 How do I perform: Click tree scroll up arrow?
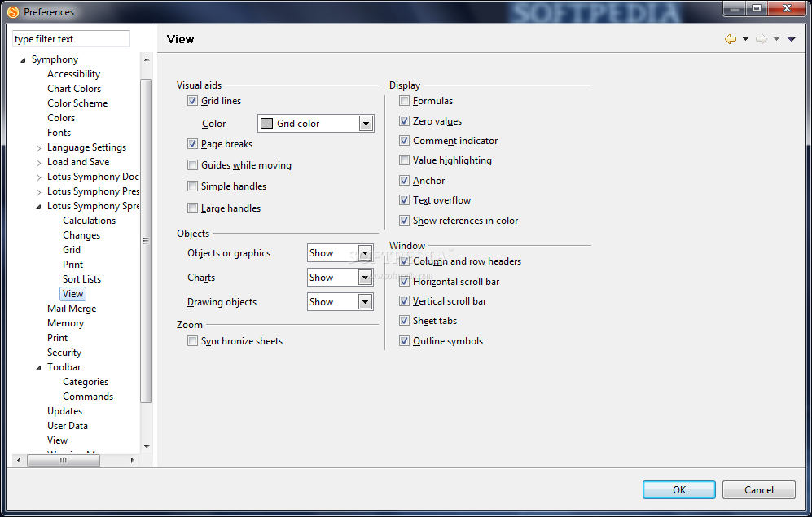147,59
